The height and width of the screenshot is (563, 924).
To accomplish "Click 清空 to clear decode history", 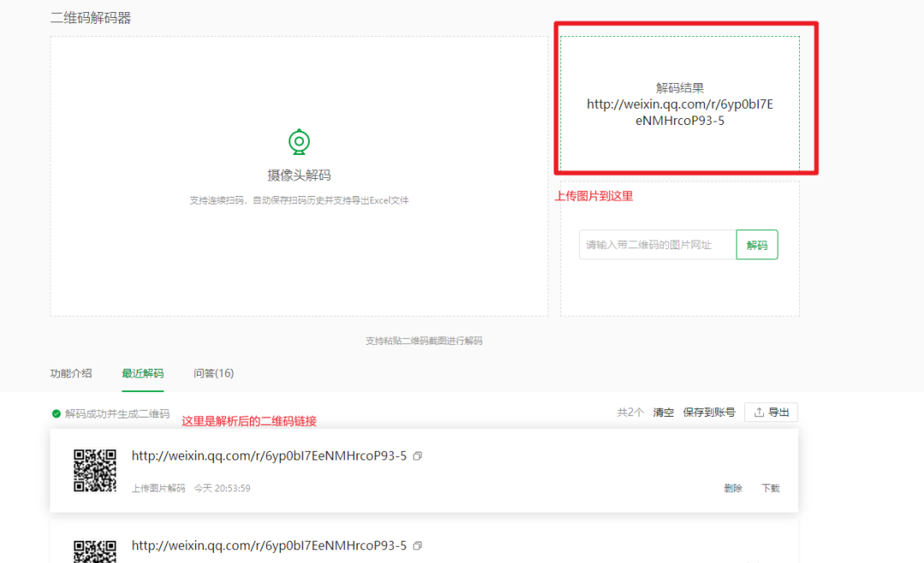I will (663, 412).
